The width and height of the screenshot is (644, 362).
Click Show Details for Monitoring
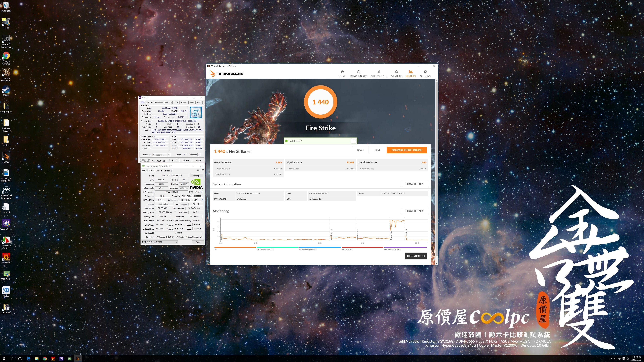click(415, 211)
